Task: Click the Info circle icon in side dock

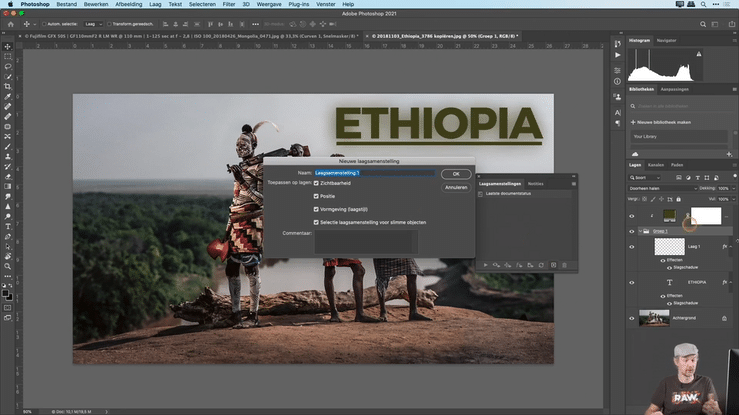Action: [x=617, y=81]
